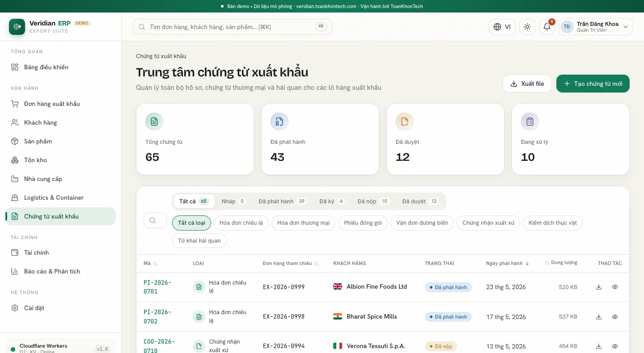Screen dimensions: 644x353
Task: Expand the Trần Đăng Khoa user menu
Action: click(596, 27)
